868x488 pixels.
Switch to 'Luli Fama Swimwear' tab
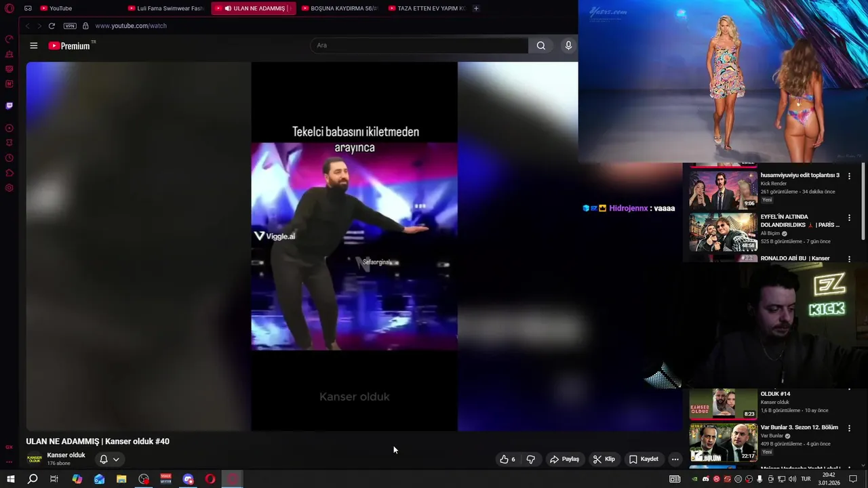point(166,8)
